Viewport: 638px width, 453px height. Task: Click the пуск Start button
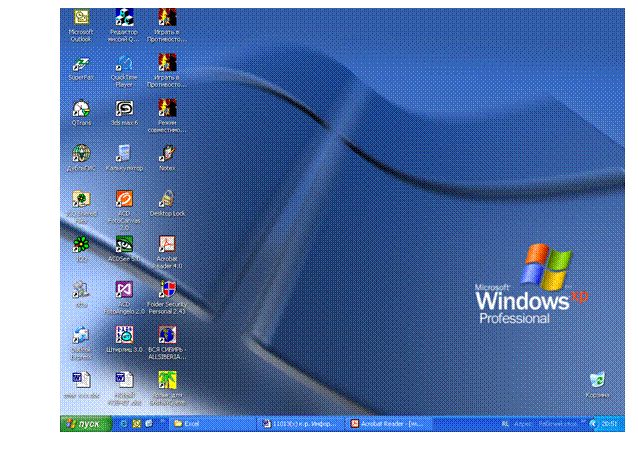86,424
